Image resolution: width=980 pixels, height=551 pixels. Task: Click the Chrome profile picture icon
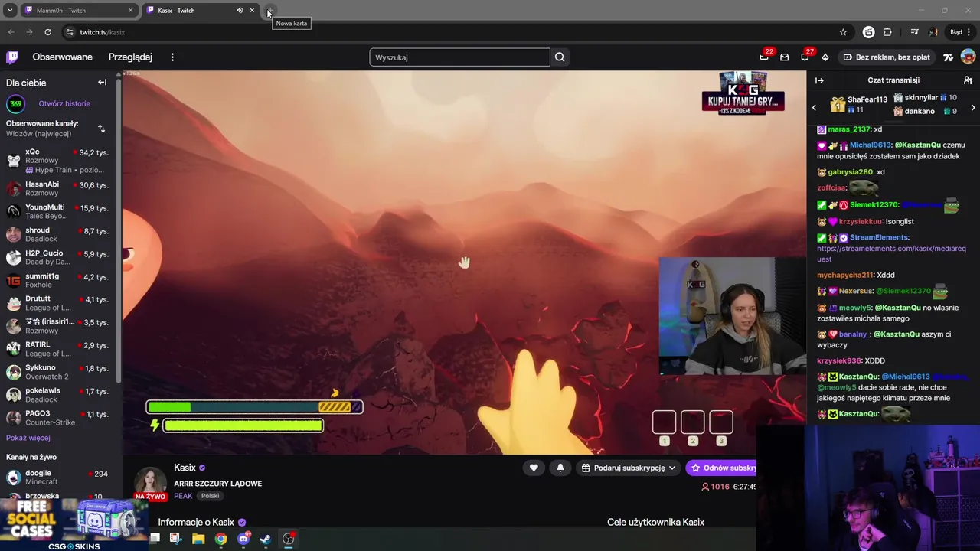933,32
